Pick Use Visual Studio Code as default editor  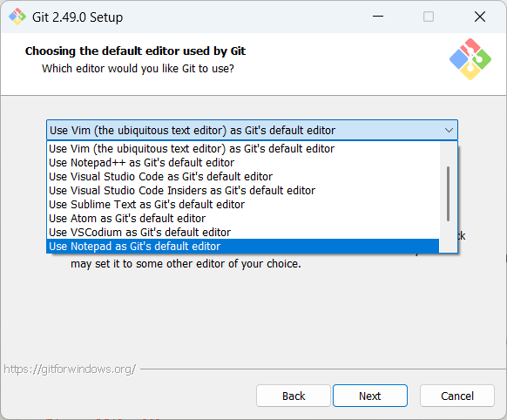pyautogui.click(x=243, y=177)
